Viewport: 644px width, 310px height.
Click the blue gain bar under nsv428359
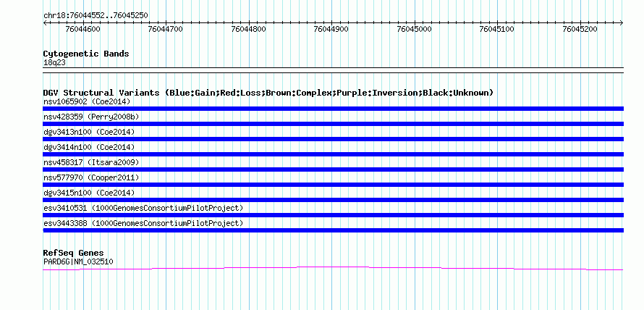(333, 124)
